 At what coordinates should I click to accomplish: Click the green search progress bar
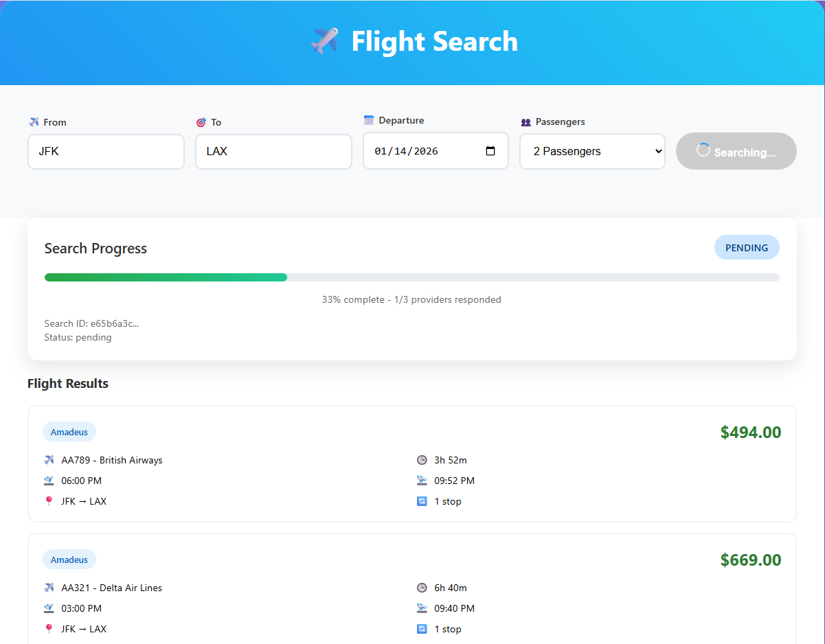(166, 277)
